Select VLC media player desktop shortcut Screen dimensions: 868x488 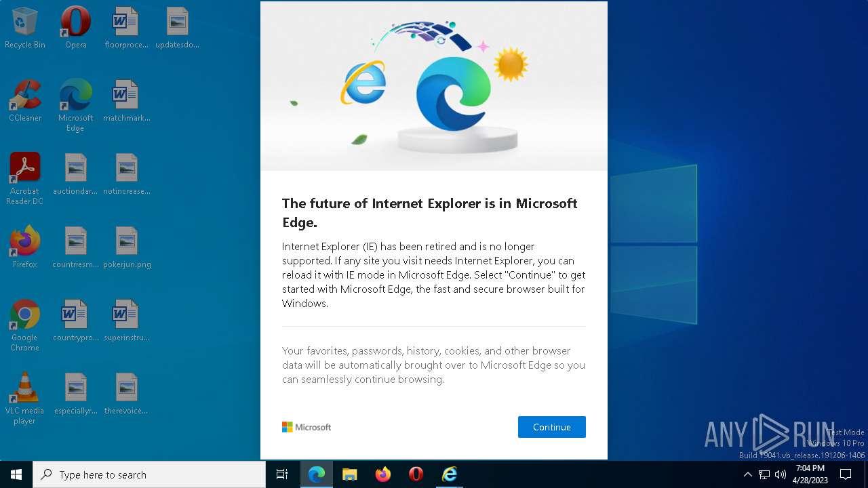(x=25, y=399)
